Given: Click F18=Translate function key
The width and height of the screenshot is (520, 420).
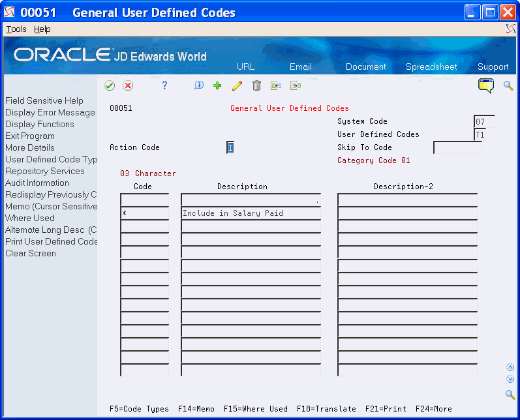Looking at the screenshot, I should click(326, 409).
